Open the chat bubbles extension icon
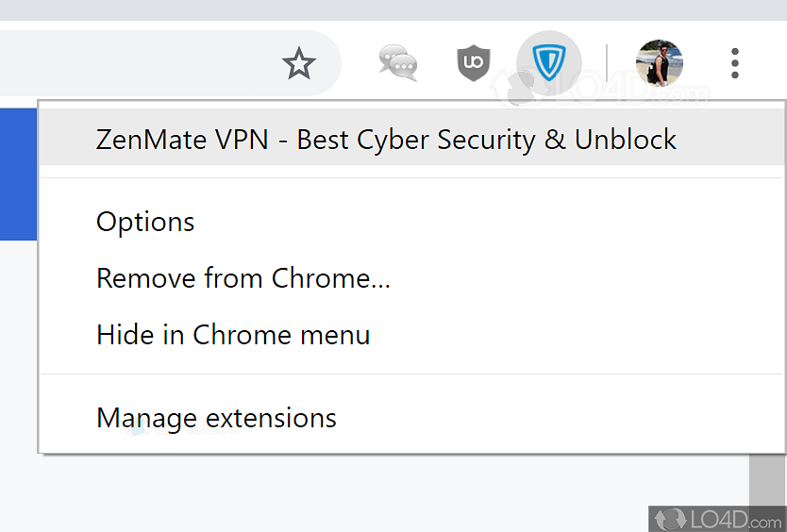787x532 pixels. pos(398,63)
